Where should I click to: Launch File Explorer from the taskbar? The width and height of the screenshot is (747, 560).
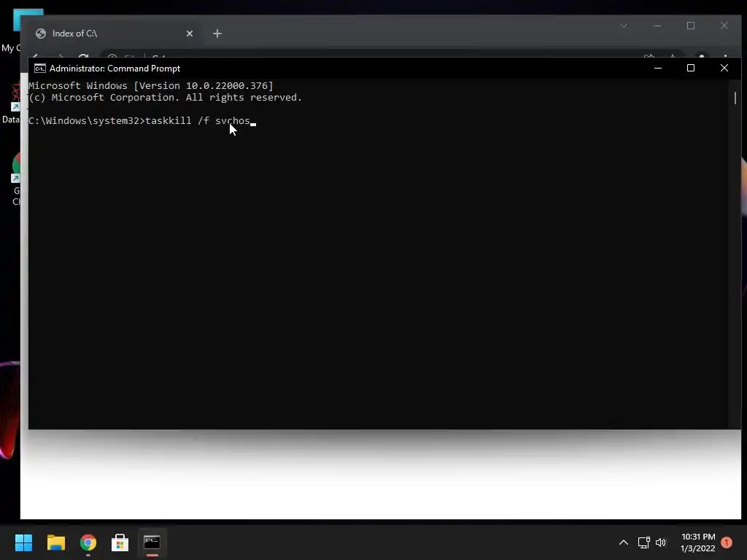(x=55, y=542)
